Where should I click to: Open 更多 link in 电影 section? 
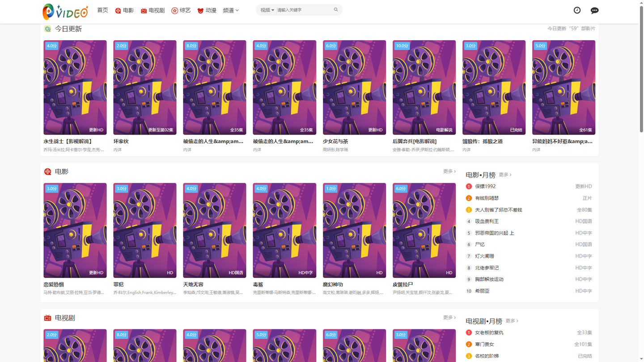click(x=449, y=171)
